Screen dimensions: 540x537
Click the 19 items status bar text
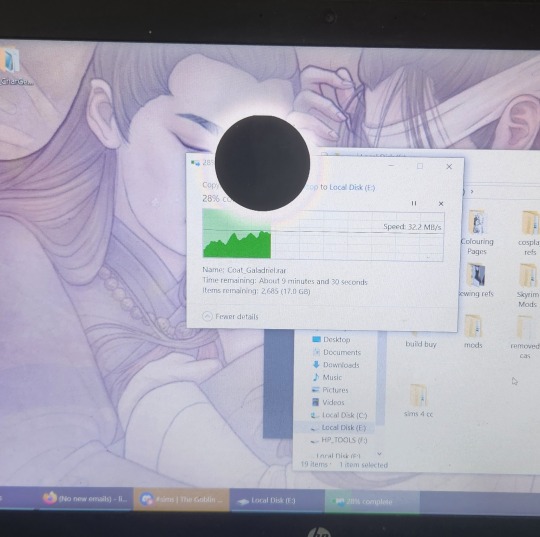click(314, 464)
